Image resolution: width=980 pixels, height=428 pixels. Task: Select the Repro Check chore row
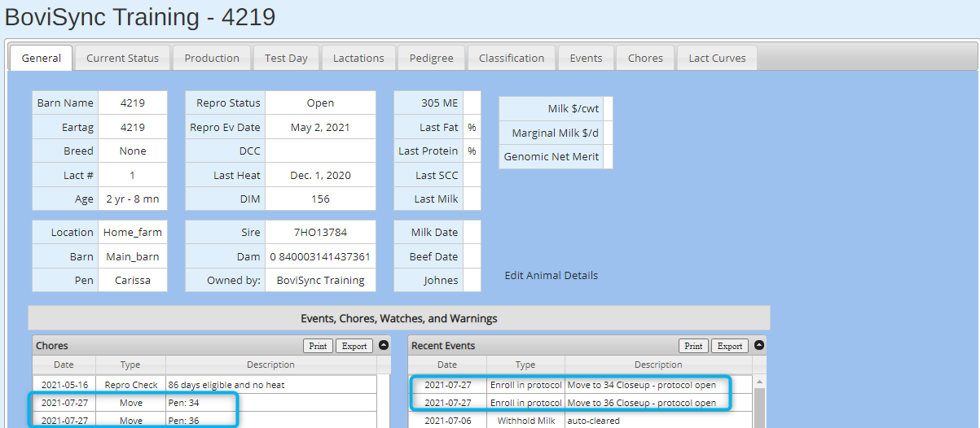204,385
